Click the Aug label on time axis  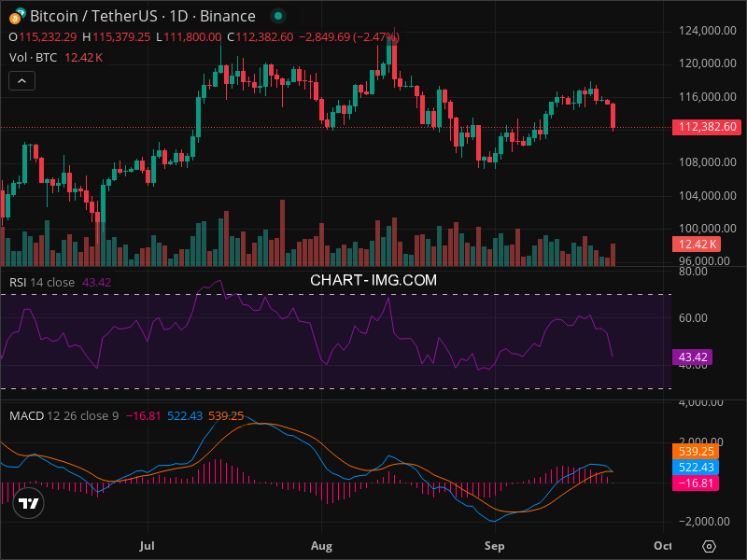point(321,544)
